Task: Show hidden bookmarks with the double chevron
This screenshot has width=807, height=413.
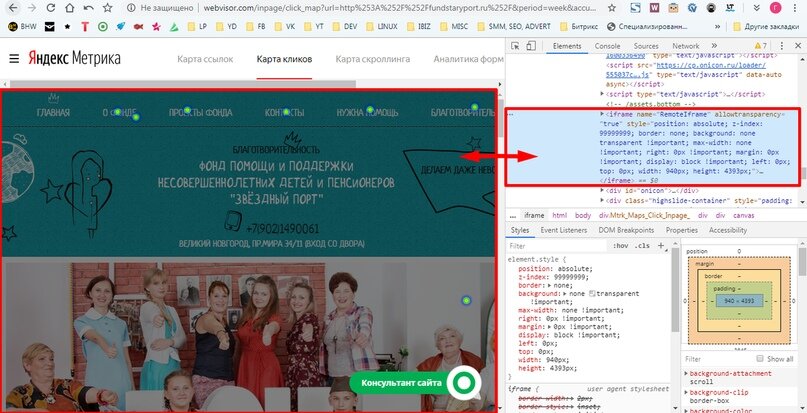Action: click(x=717, y=26)
